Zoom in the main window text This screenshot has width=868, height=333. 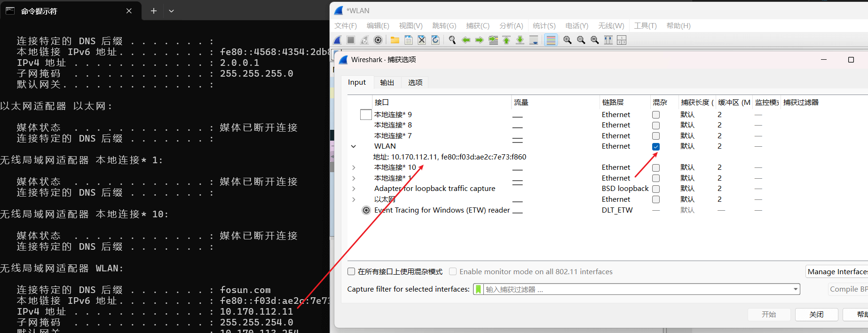[x=568, y=40]
